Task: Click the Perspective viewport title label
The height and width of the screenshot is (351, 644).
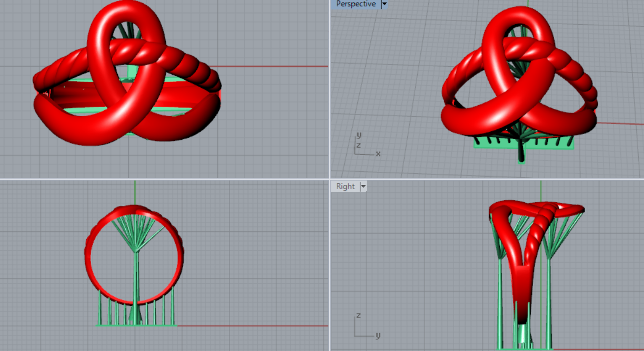Action: point(356,4)
